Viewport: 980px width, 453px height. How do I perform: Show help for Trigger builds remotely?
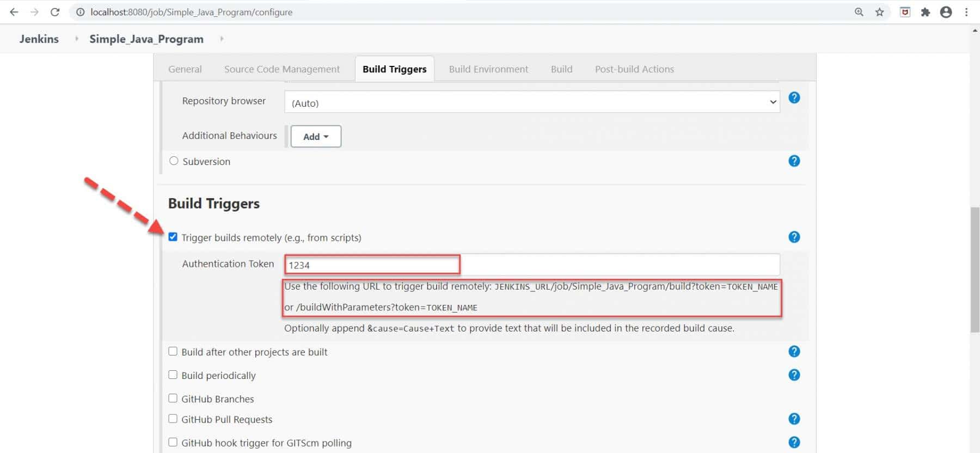(x=794, y=237)
